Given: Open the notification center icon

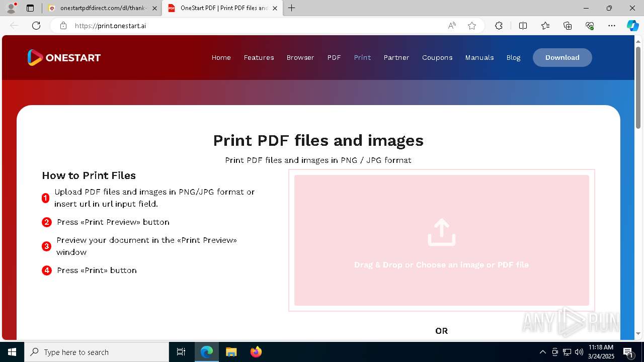Looking at the screenshot, I should [628, 352].
